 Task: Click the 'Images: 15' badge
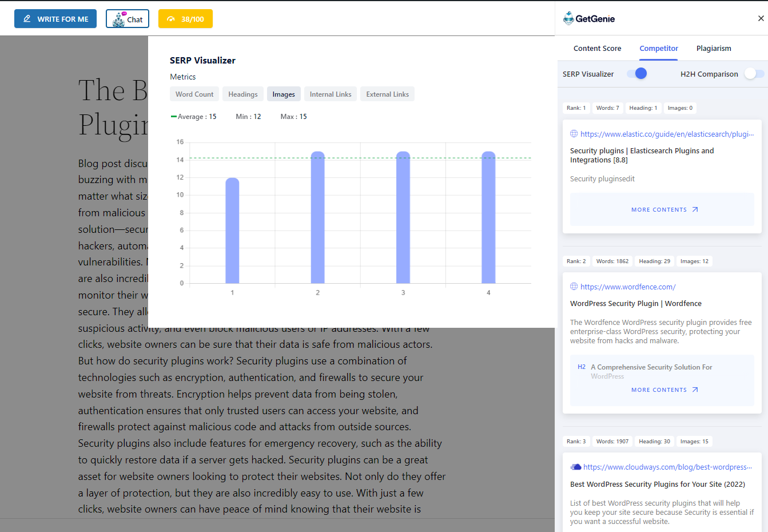pyautogui.click(x=694, y=441)
